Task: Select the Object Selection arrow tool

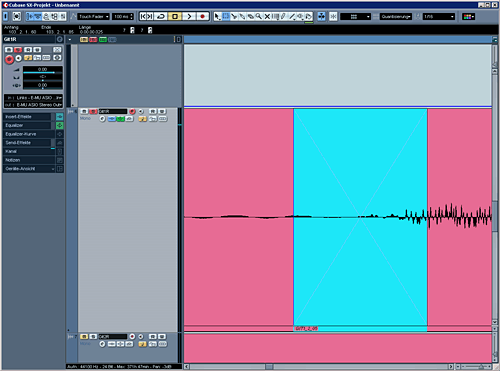Action: point(218,16)
